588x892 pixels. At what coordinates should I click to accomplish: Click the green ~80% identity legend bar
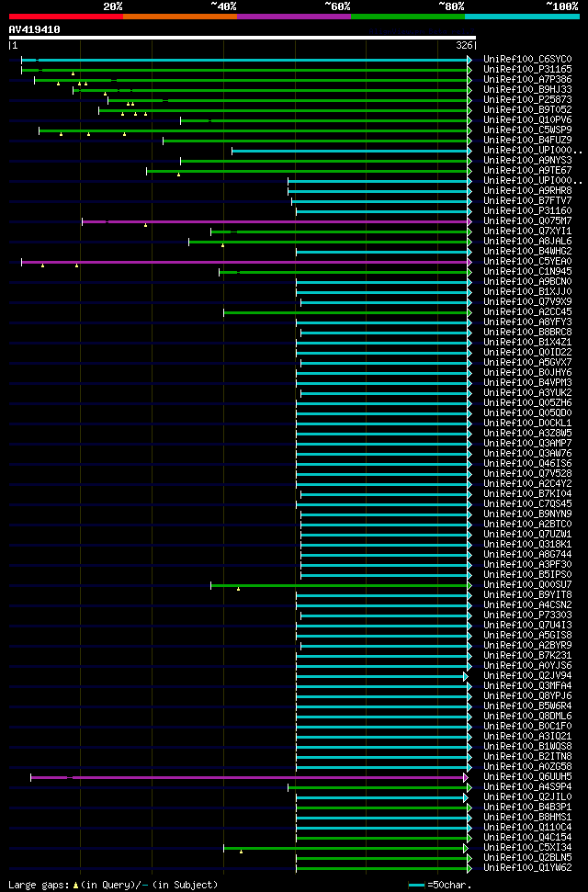click(x=408, y=17)
